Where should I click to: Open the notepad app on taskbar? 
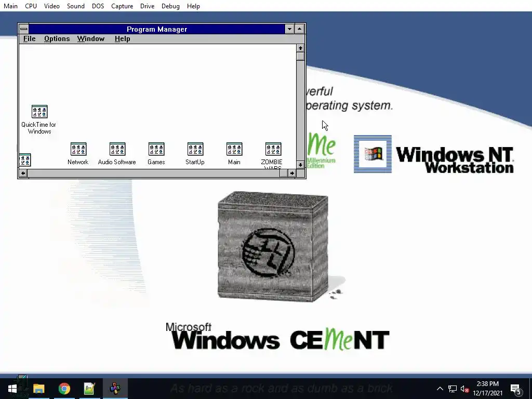[89, 389]
